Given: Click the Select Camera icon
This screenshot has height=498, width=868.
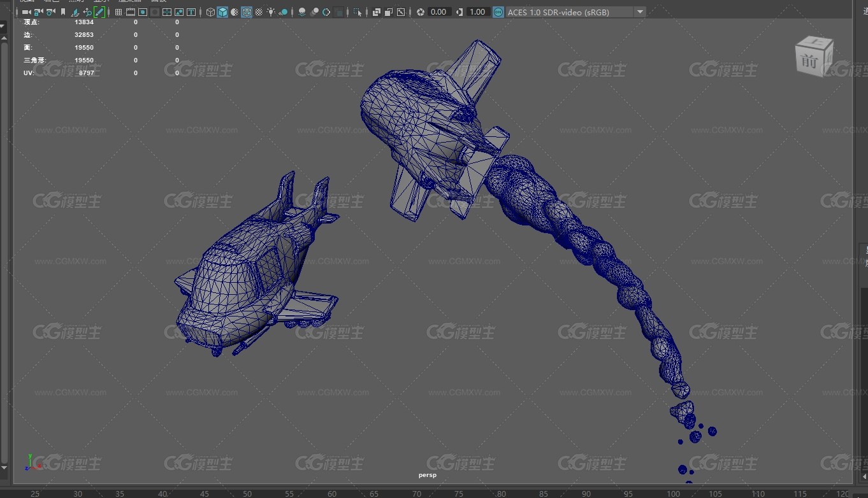Looking at the screenshot, I should click(x=26, y=12).
